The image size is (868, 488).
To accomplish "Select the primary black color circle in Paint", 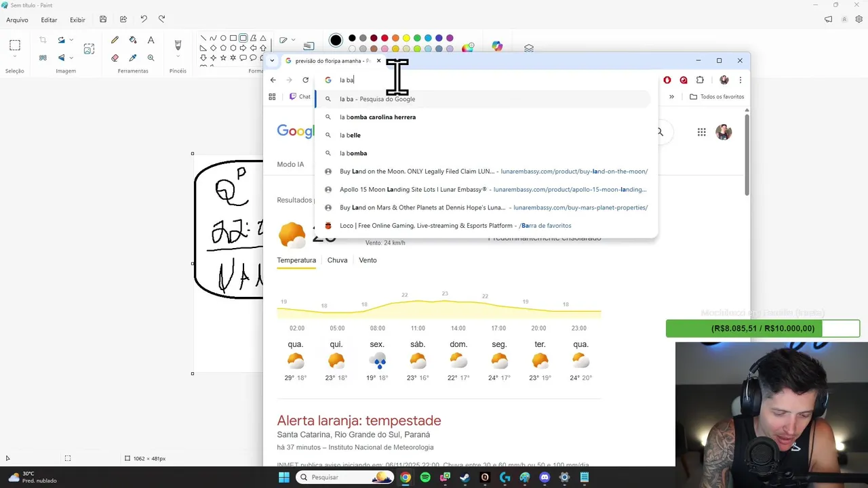I will click(x=336, y=41).
